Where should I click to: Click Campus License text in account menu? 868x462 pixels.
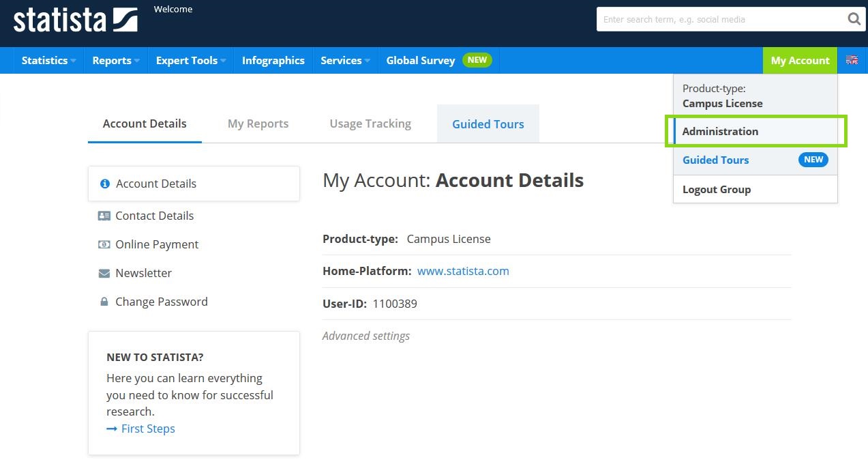coord(723,104)
